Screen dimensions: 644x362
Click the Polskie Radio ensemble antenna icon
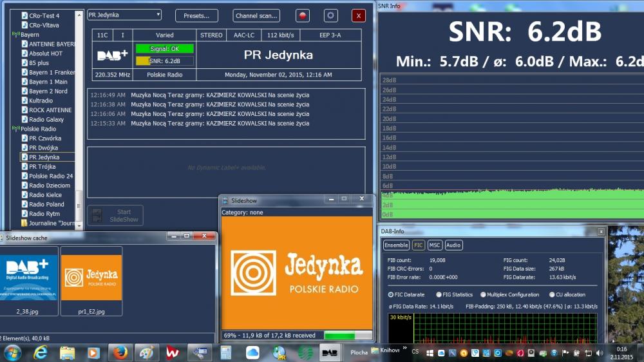(16, 129)
